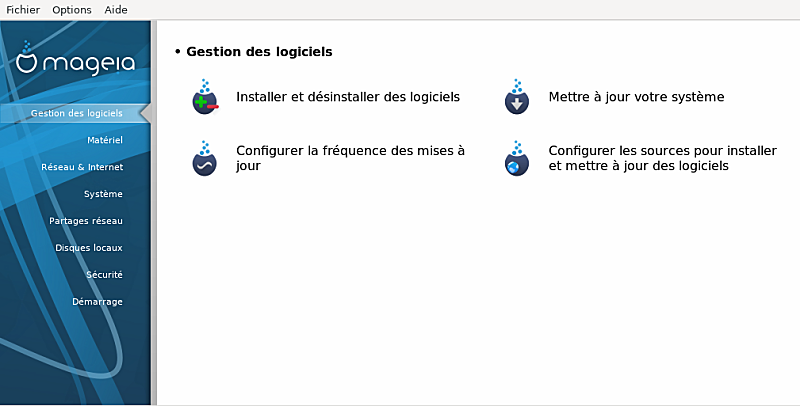Click the install and uninstall software icon

[x=205, y=98]
